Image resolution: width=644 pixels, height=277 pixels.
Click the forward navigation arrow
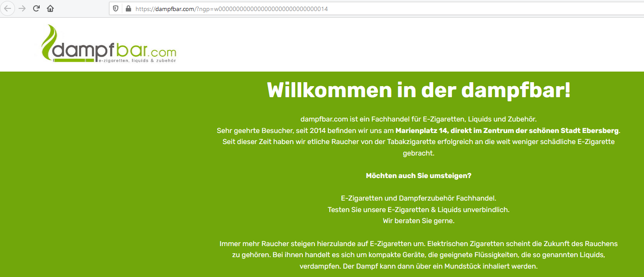tap(22, 8)
